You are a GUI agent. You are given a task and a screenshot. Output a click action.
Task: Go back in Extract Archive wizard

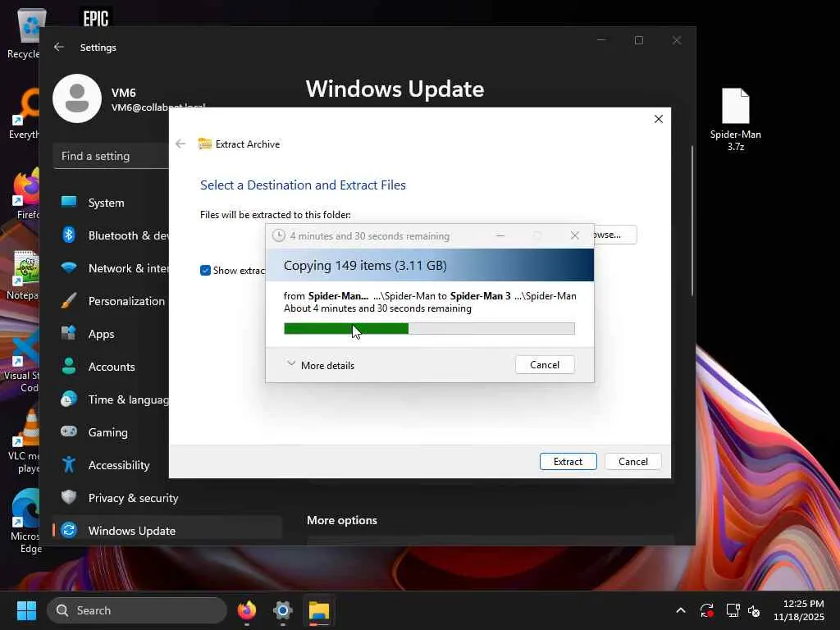tap(180, 144)
